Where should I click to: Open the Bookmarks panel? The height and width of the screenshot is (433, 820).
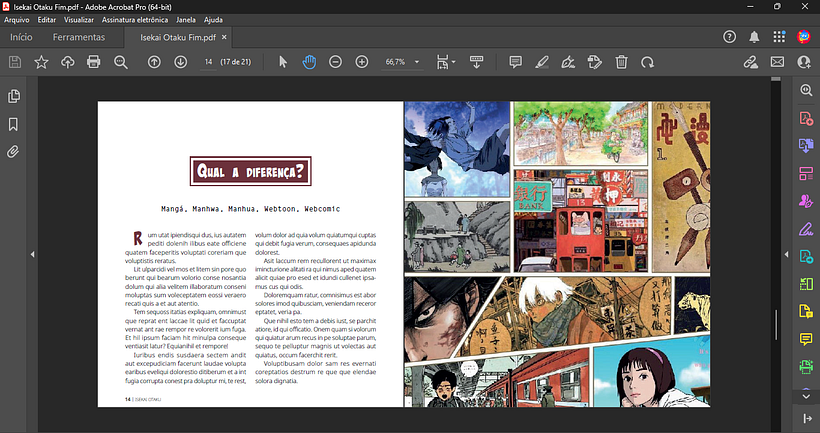[x=14, y=124]
